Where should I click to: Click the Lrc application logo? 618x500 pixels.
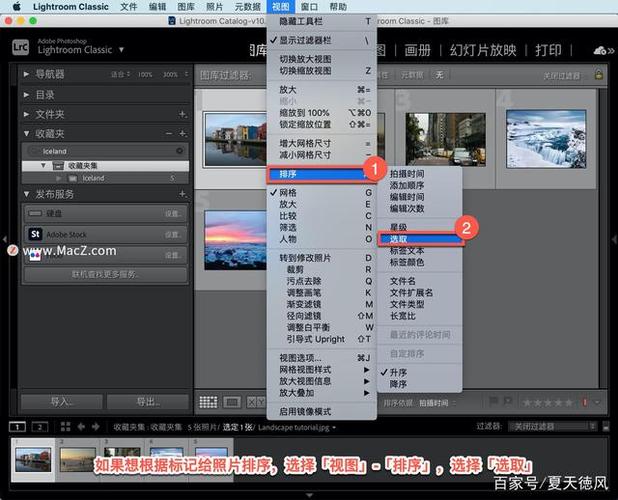(x=20, y=48)
